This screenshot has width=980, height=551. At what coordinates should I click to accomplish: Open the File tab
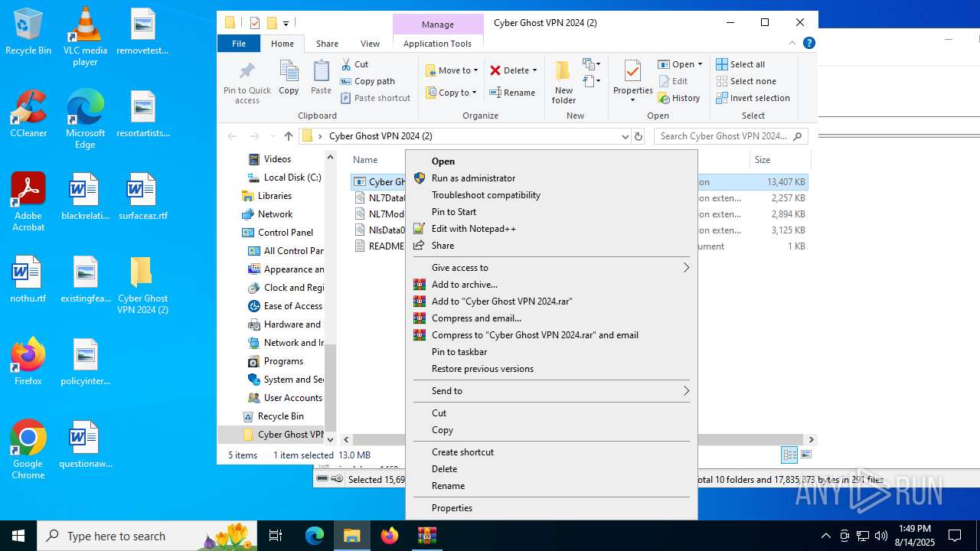239,44
